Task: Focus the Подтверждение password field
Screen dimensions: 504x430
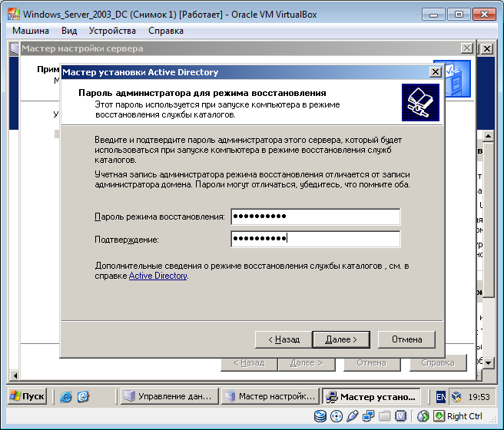Action: click(x=315, y=239)
